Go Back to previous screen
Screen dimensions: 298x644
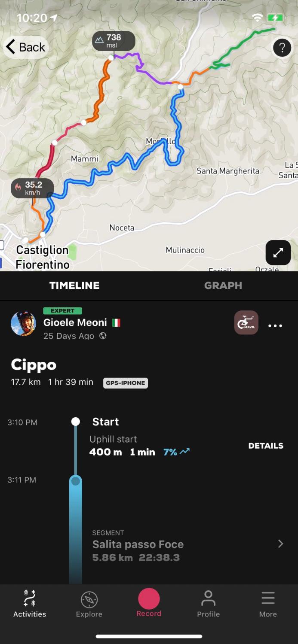point(26,47)
